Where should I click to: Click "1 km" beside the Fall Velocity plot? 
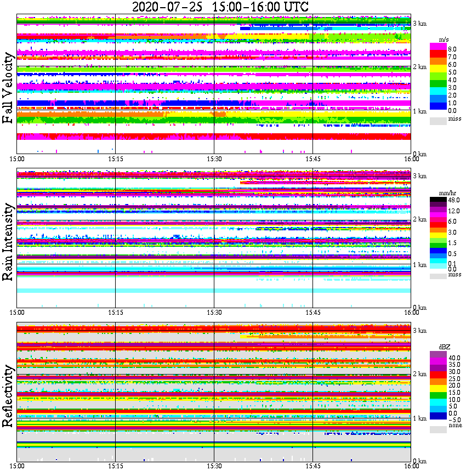419,111
